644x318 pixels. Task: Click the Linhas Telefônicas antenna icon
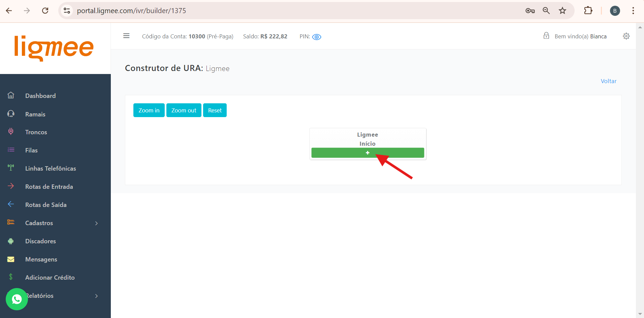pos(11,168)
